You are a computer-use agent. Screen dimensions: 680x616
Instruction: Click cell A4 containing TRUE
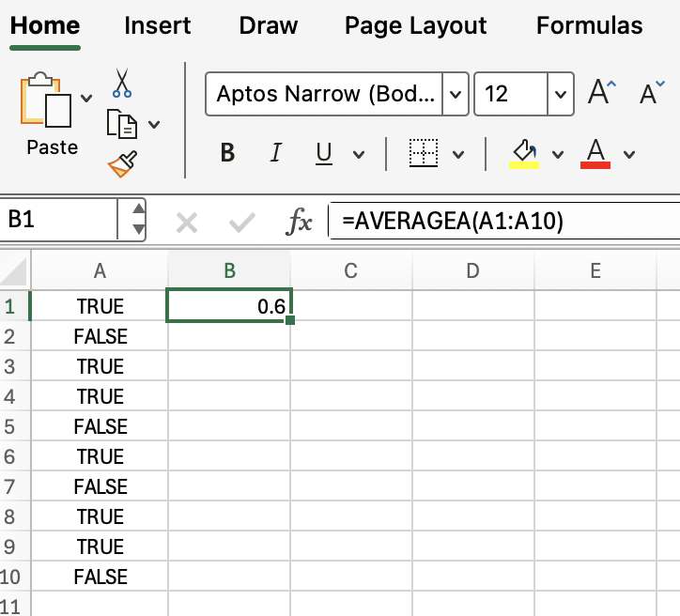click(x=100, y=396)
